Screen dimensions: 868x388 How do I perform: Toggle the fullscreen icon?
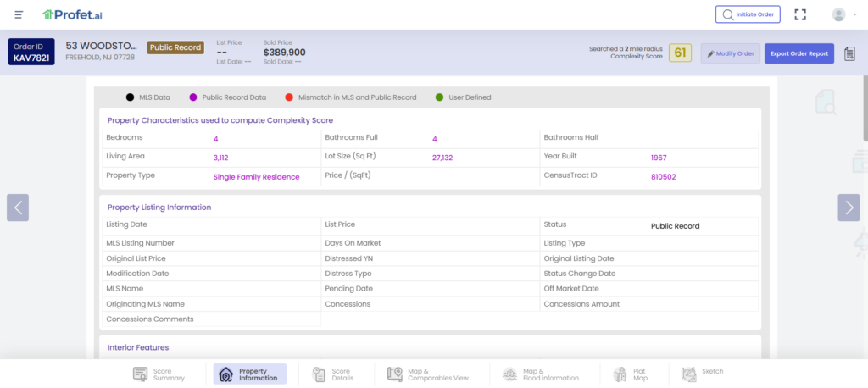point(800,14)
